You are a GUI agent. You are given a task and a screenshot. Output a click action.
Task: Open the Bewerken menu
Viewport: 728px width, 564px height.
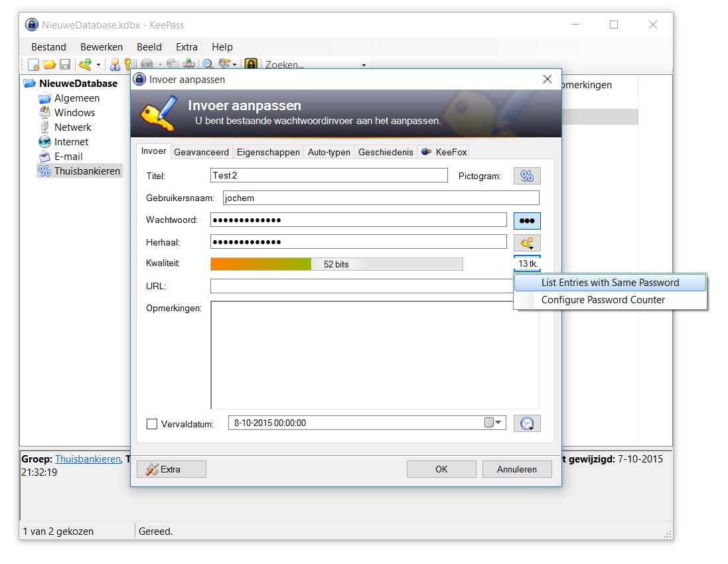[x=102, y=47]
